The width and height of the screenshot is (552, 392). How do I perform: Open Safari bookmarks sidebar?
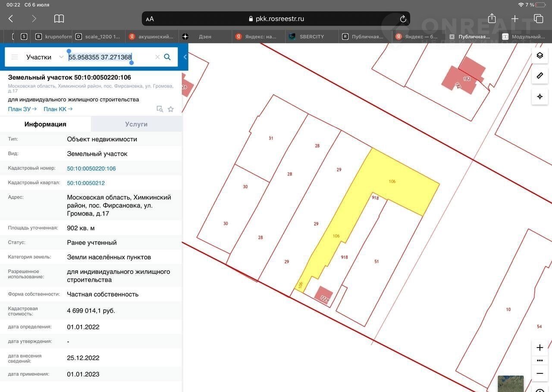pyautogui.click(x=59, y=19)
